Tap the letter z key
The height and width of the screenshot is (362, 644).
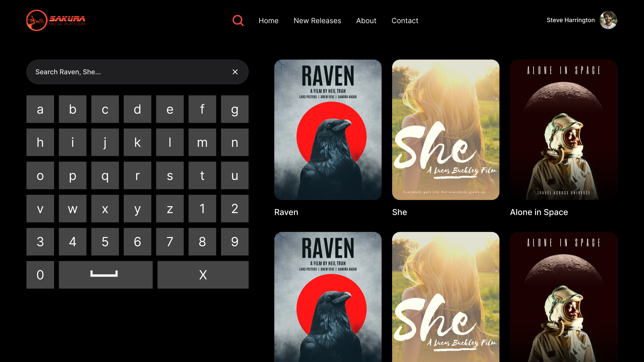click(170, 209)
